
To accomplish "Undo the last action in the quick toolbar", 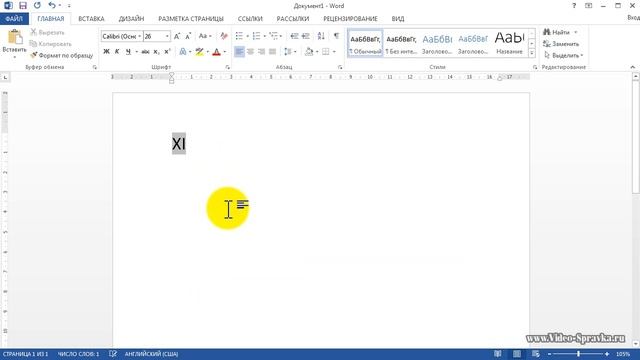I will (52, 5).
